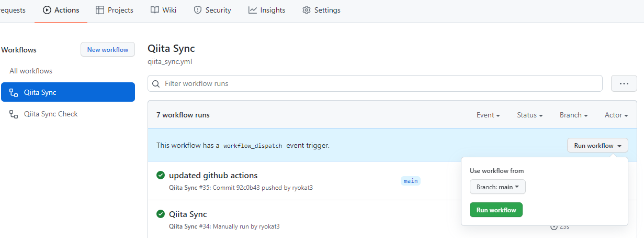
Task: Click the workflow_dispatch code label
Action: (253, 146)
